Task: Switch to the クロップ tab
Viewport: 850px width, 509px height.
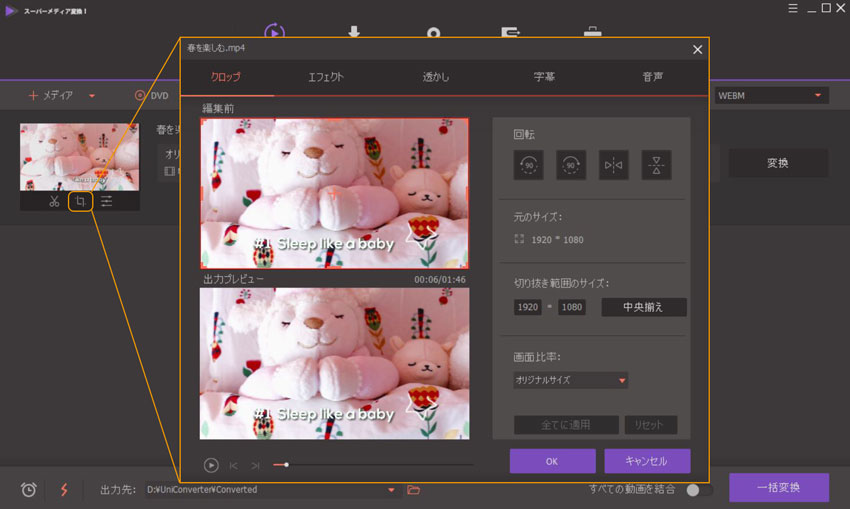Action: pos(226,77)
